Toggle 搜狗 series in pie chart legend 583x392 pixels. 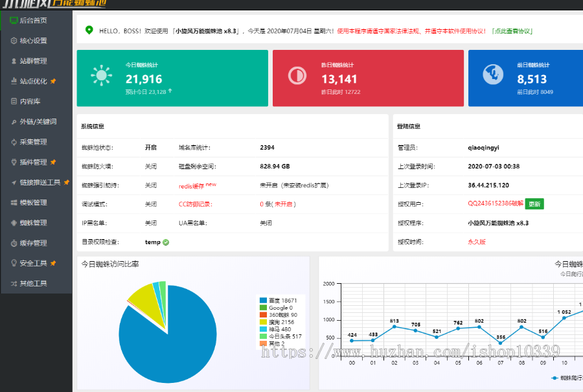tap(279, 322)
